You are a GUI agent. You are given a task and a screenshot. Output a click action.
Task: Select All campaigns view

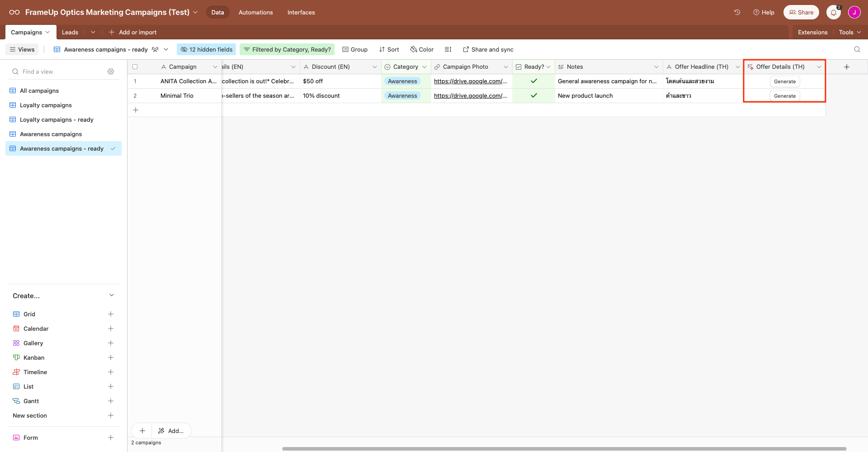pos(63,90)
